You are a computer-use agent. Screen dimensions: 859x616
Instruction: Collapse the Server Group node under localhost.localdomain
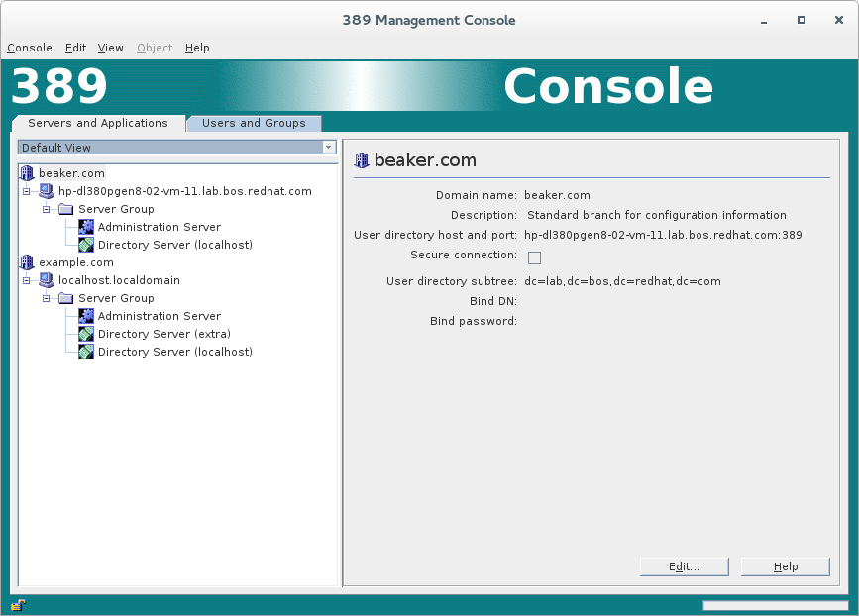click(46, 298)
